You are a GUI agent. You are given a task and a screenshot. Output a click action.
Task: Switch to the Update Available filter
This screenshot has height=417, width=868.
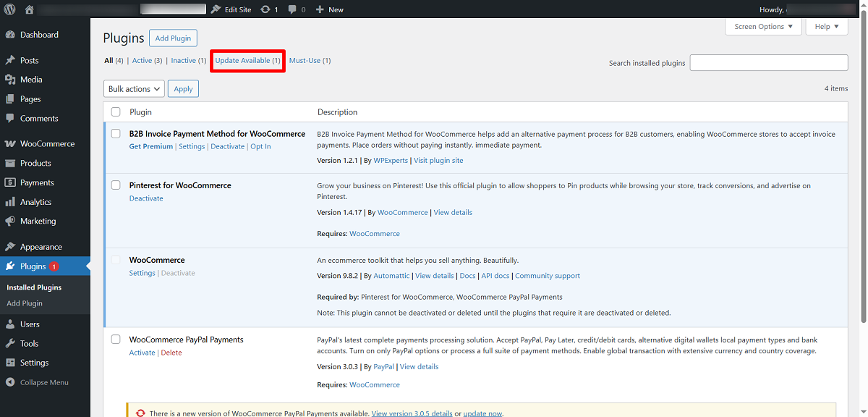pos(247,60)
